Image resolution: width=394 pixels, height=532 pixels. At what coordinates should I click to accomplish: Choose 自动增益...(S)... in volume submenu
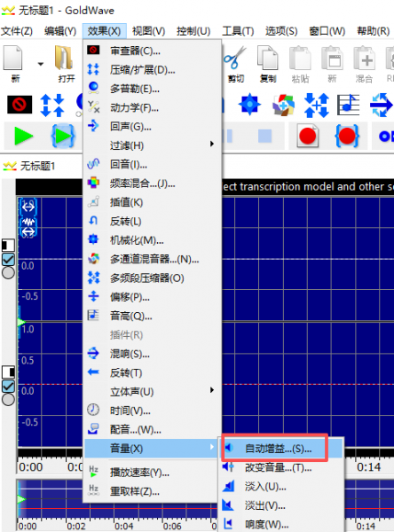pos(282,449)
